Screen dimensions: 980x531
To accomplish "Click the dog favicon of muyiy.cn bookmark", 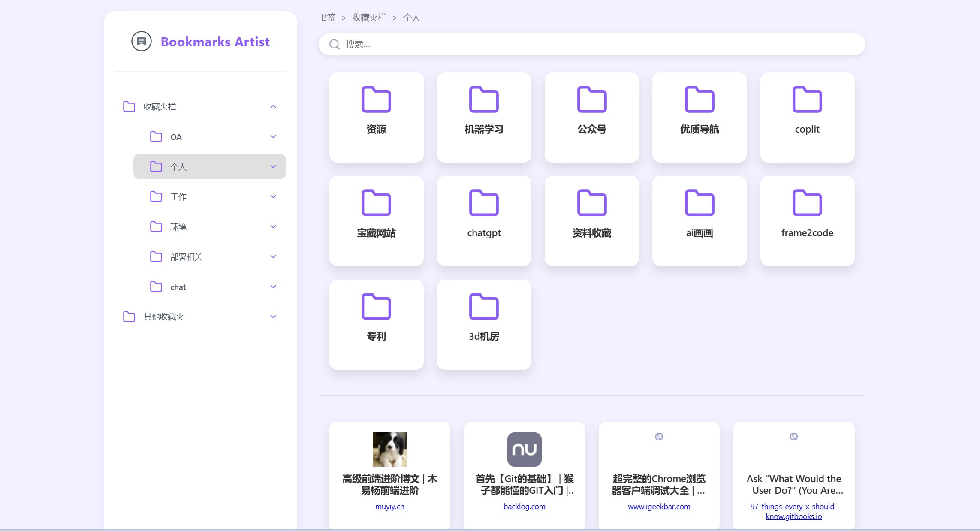I will point(389,449).
